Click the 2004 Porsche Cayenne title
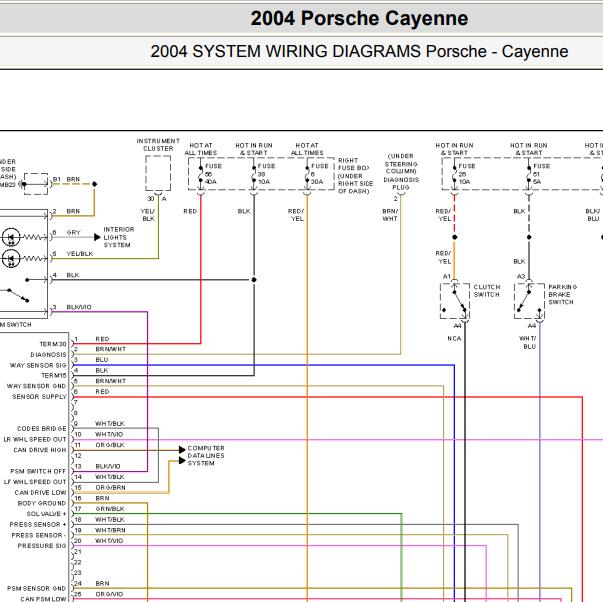The height and width of the screenshot is (602, 603). (359, 18)
